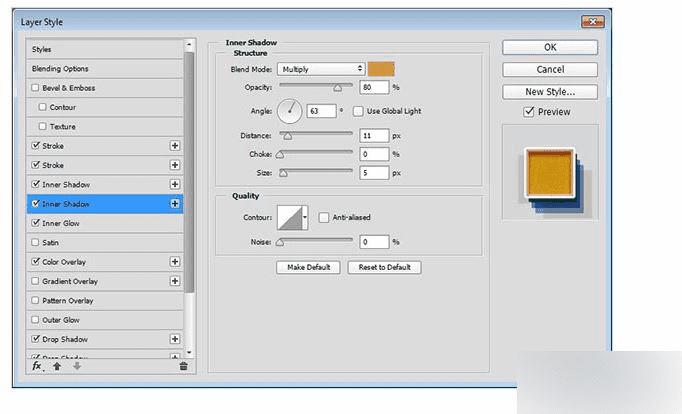Enable the Anti-aliased checkbox
Screen dimensions: 682x414
click(x=324, y=217)
